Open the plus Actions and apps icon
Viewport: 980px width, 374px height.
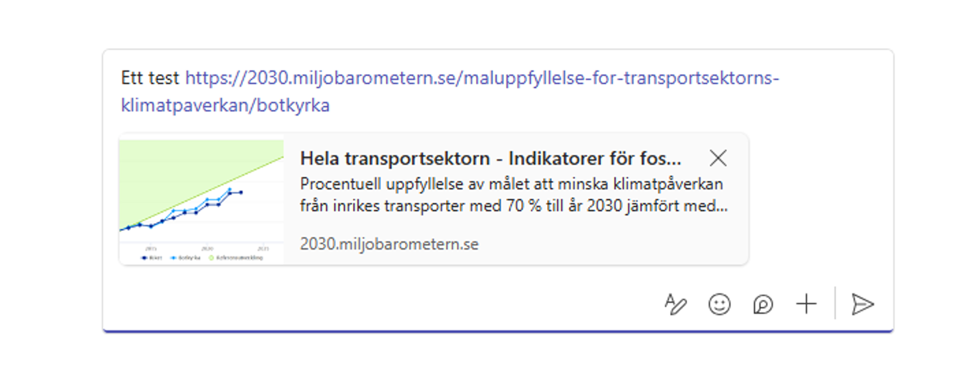click(807, 304)
